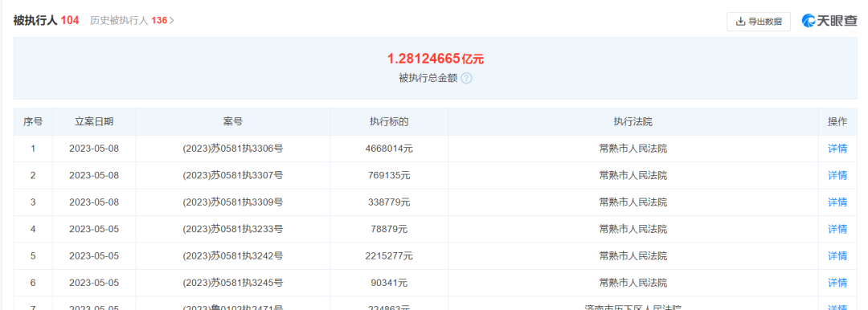The height and width of the screenshot is (310, 868).
Task: Click the 执行标的 column header
Action: click(389, 122)
